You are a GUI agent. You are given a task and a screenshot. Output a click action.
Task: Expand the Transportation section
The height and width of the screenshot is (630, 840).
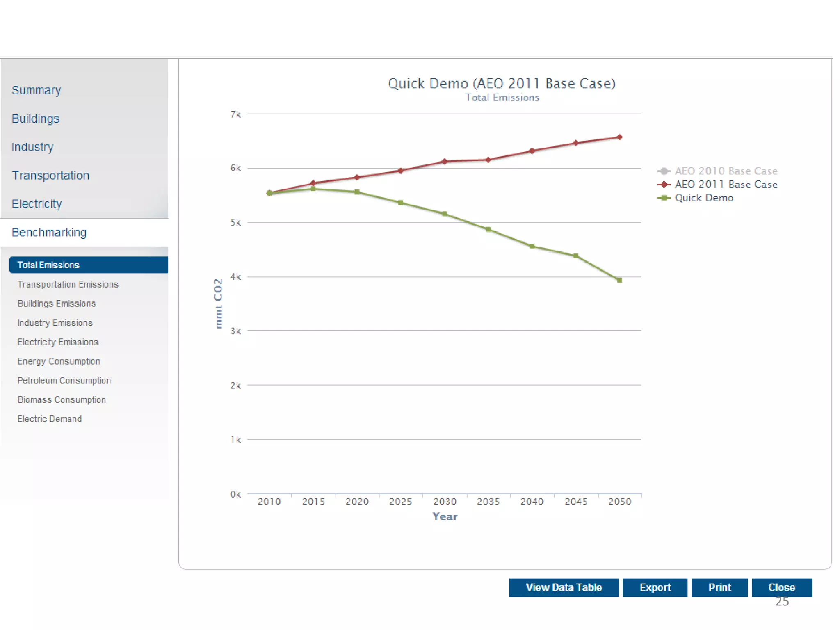click(x=50, y=176)
